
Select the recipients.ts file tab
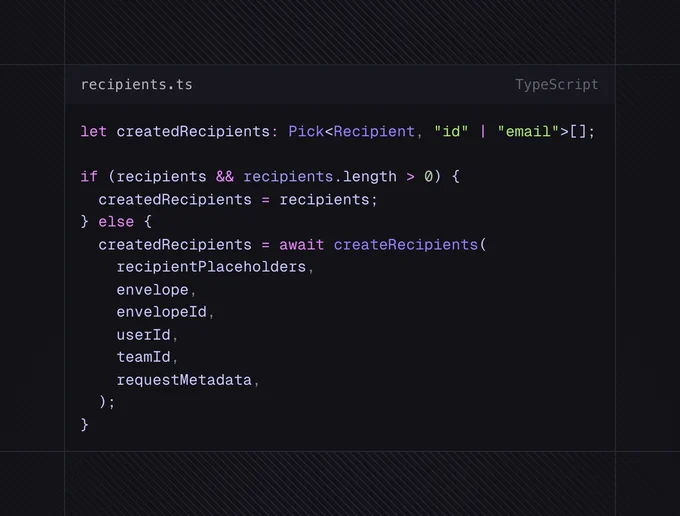pyautogui.click(x=137, y=85)
